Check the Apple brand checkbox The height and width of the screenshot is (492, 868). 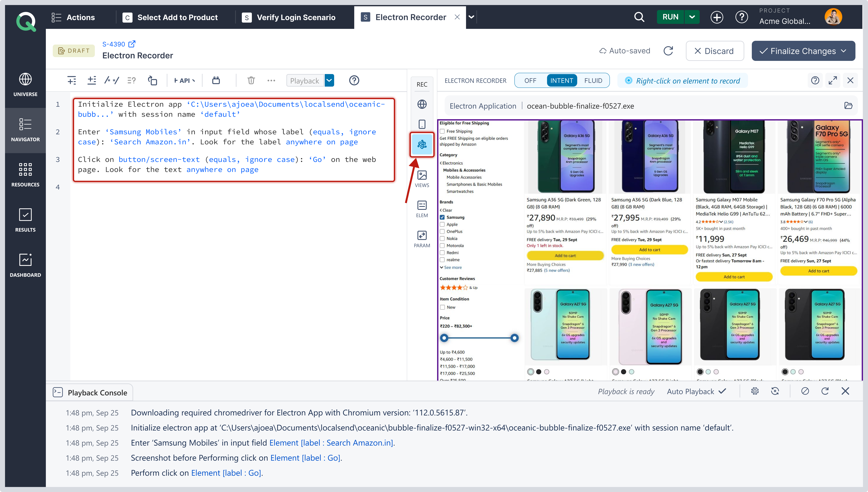coord(442,224)
